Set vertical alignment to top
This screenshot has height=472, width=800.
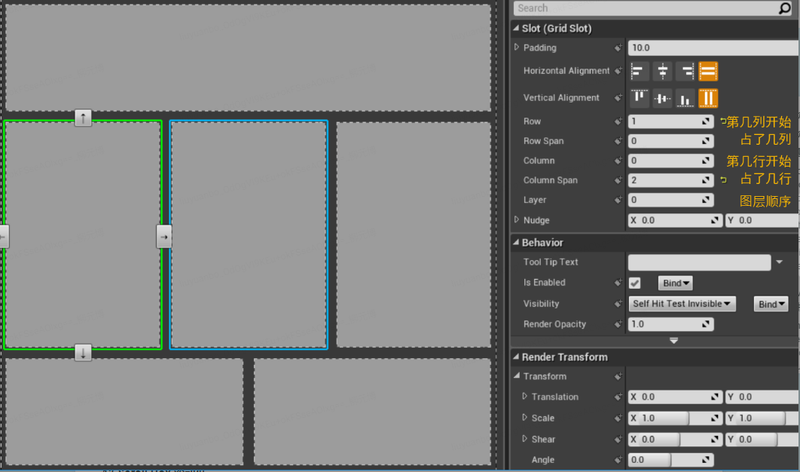click(x=639, y=98)
